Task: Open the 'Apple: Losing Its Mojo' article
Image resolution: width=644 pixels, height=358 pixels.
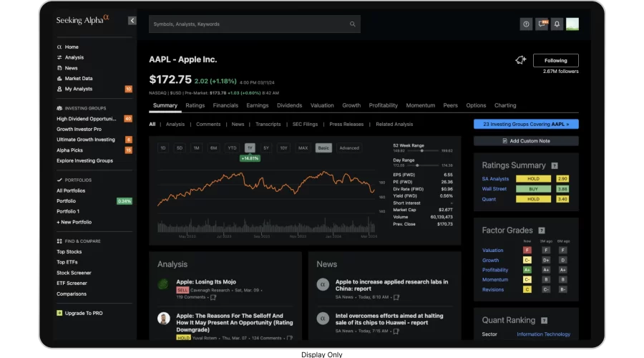Action: 206,282
